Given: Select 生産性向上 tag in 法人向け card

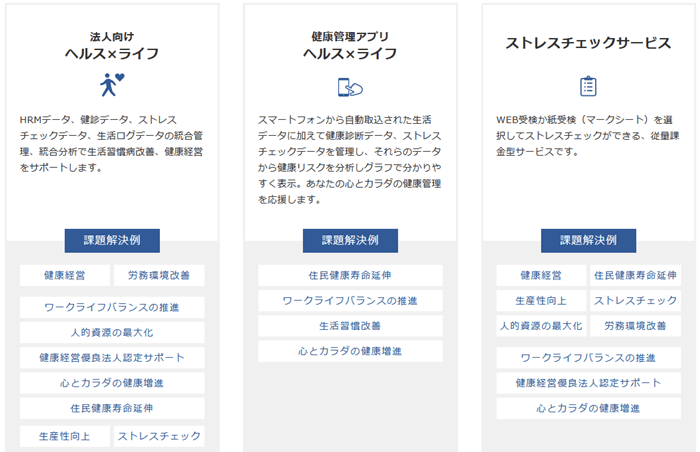Looking at the screenshot, I should point(64,436).
